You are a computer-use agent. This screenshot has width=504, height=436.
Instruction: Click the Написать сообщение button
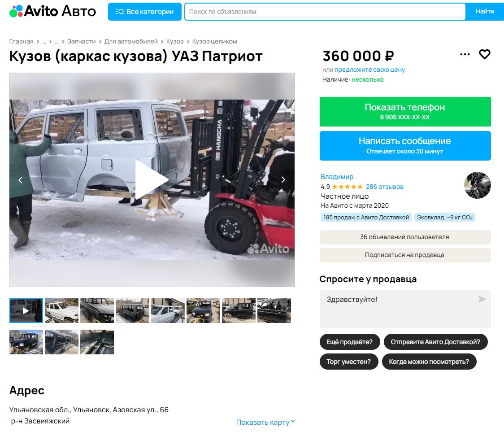[405, 146]
